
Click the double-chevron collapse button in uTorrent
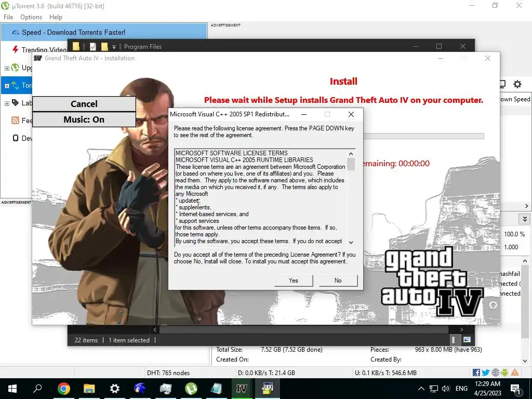point(525,219)
